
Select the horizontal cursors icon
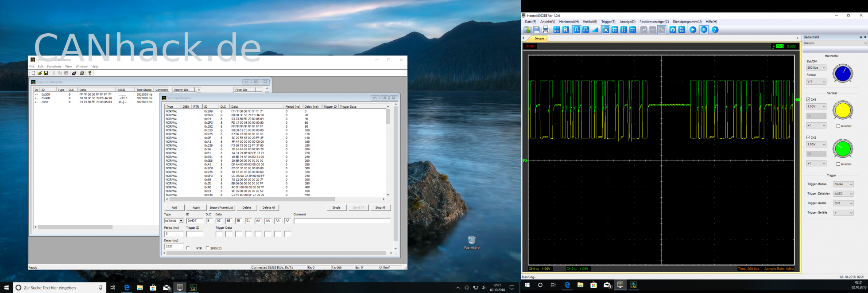pyautogui.click(x=633, y=30)
